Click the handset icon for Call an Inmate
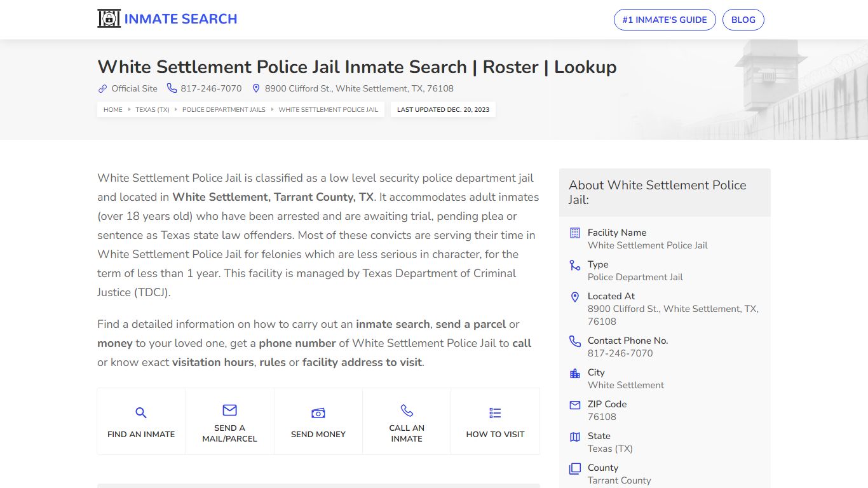 pos(407,410)
